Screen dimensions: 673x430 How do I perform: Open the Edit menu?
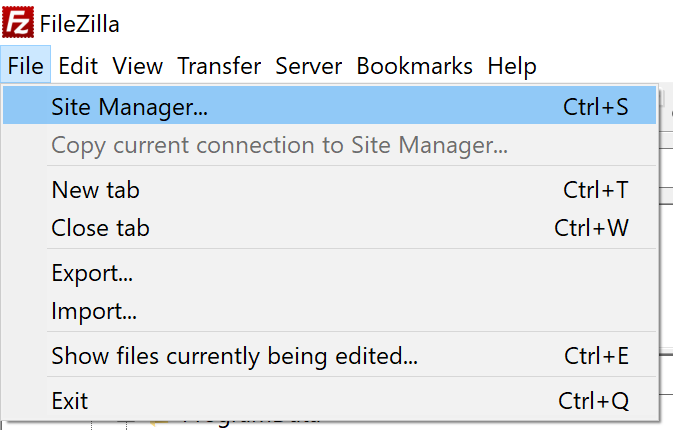coord(78,66)
